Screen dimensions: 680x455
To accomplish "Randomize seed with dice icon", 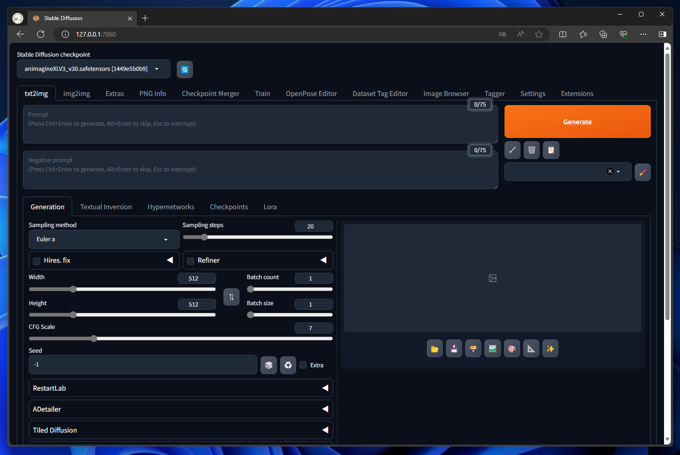I will (x=268, y=365).
